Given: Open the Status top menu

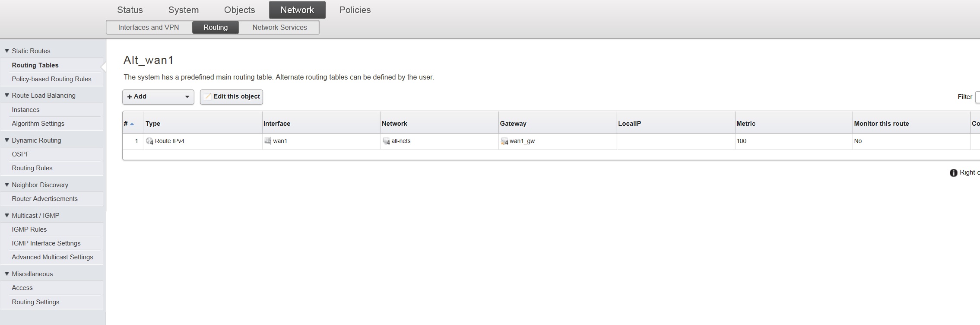Looking at the screenshot, I should pos(130,10).
